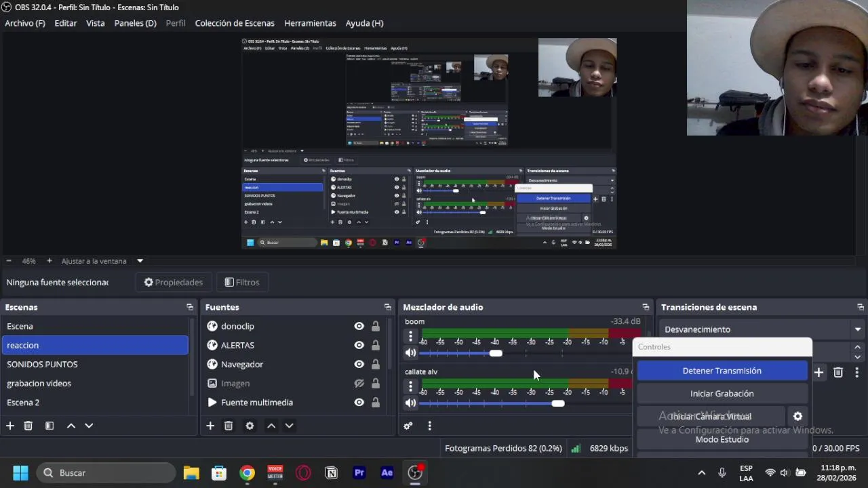
Task: Open Paneles menu
Action: click(x=136, y=23)
